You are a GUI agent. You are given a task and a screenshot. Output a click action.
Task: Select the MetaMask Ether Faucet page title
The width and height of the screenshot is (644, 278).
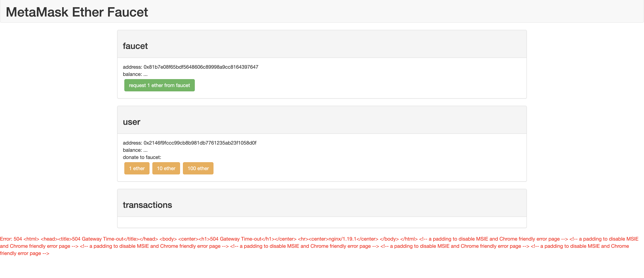[77, 12]
